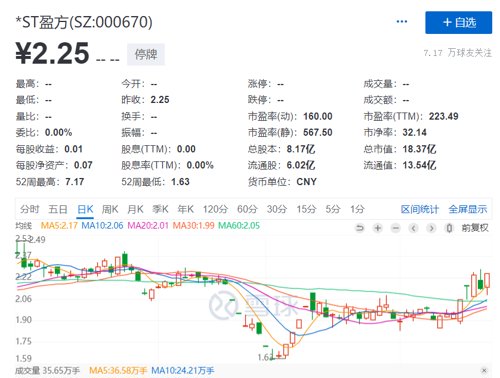Switch to the 分时 tab
Image resolution: width=500 pixels, height=378 pixels.
(30, 209)
